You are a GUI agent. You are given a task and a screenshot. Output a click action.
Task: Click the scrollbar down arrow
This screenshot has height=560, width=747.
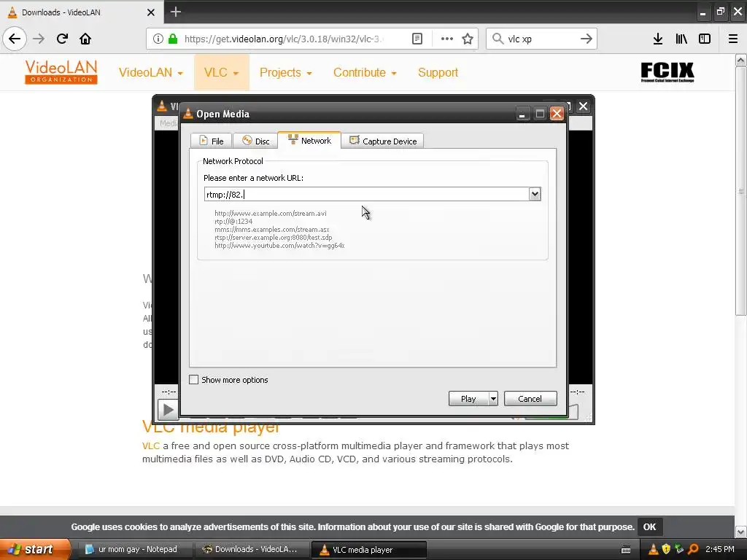coord(740,532)
